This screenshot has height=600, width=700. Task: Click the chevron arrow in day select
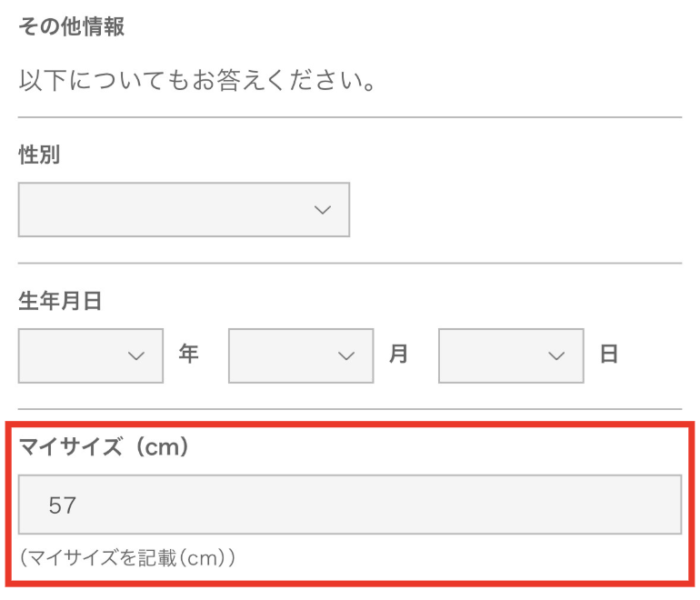[556, 355]
